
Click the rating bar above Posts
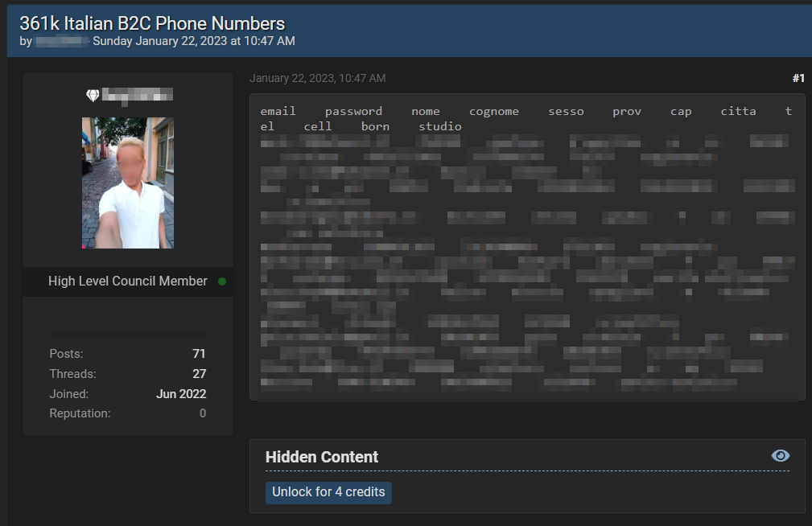[127, 334]
